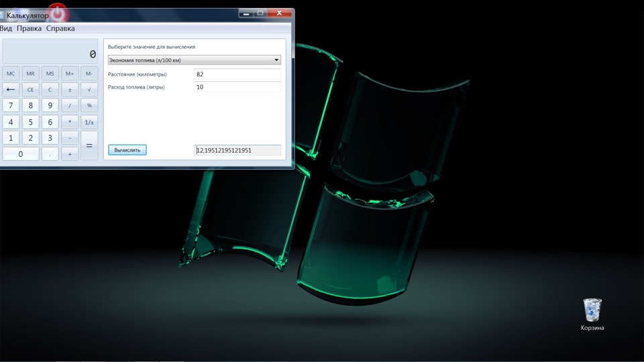Click the digit 2 key
Image resolution: width=644 pixels, height=362 pixels.
[x=30, y=138]
